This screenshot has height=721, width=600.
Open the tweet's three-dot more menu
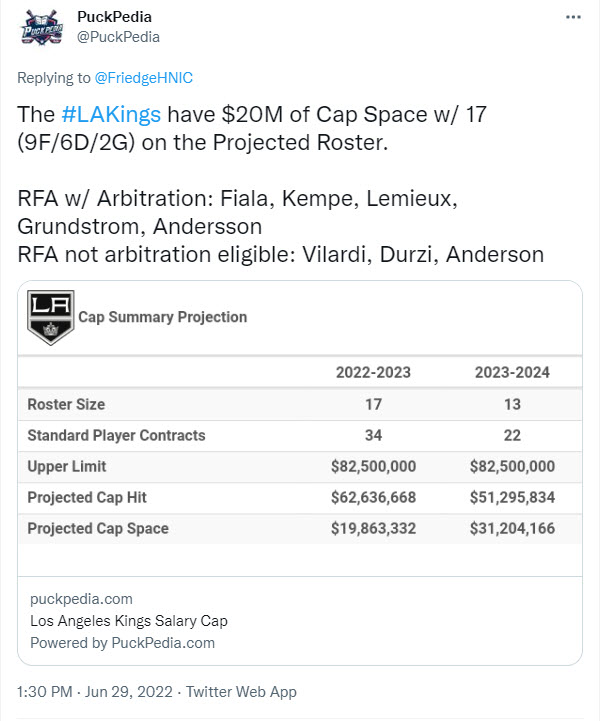click(x=573, y=17)
